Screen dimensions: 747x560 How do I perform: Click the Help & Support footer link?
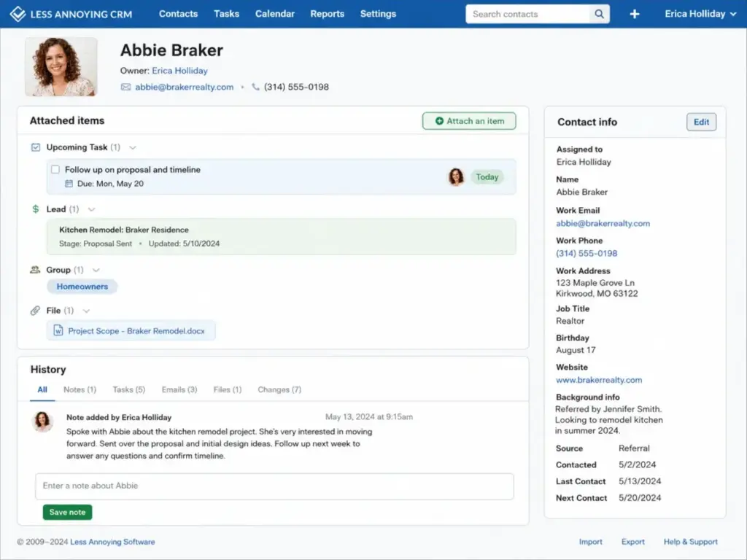tap(691, 542)
